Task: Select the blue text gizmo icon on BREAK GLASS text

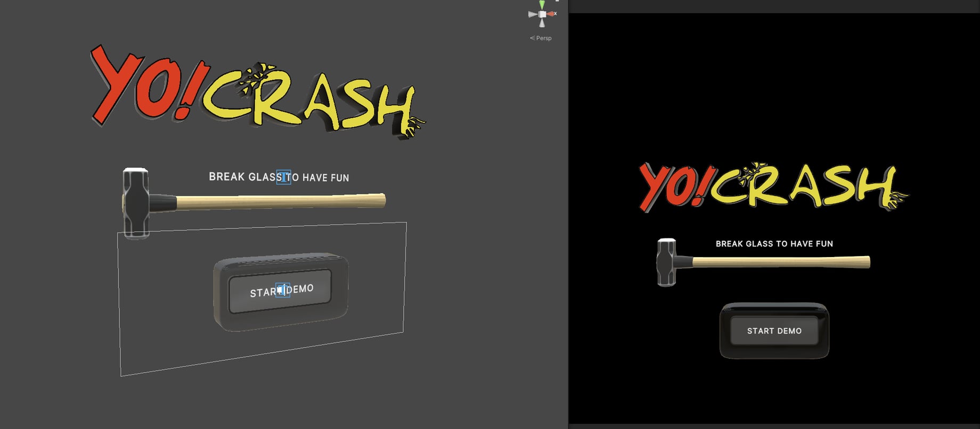Action: pos(284,177)
